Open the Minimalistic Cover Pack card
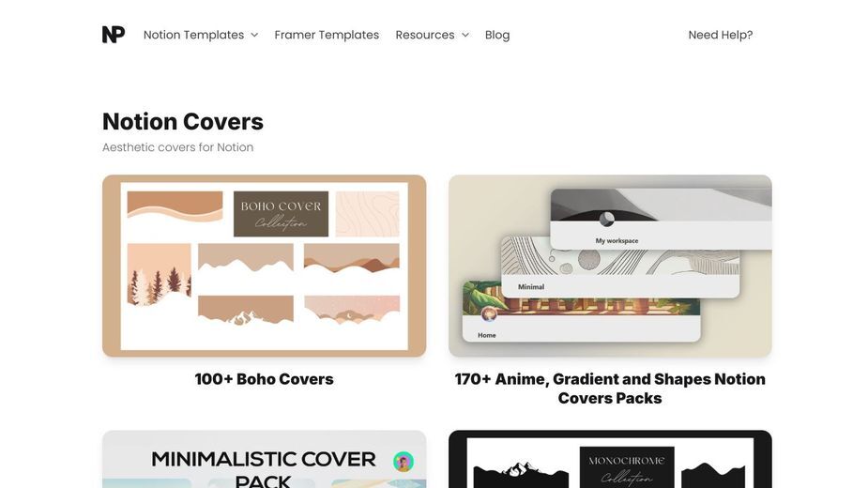This screenshot has width=868, height=488. 264,459
